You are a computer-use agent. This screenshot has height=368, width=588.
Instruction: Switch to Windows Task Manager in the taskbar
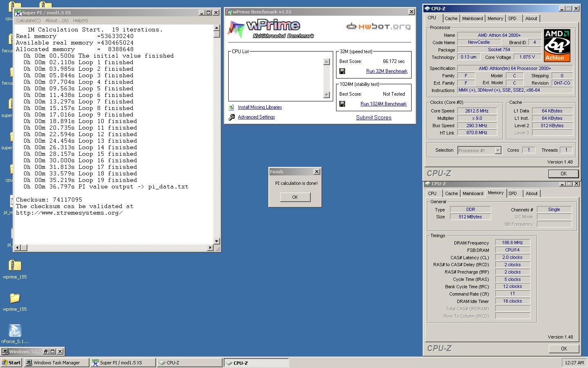[56, 363]
